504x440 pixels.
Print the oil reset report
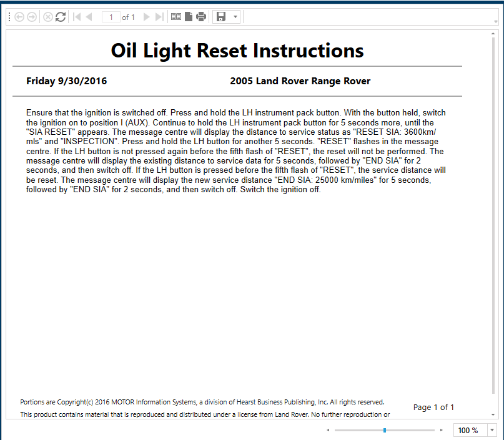(201, 16)
